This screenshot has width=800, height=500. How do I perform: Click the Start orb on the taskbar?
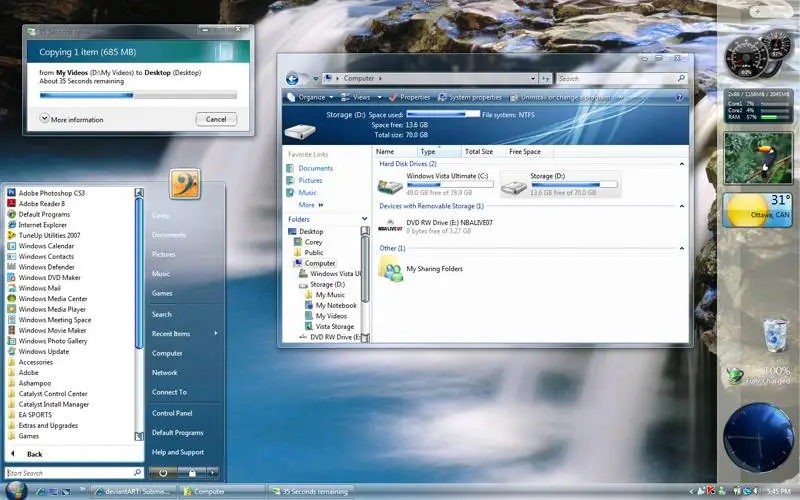pyautogui.click(x=16, y=491)
